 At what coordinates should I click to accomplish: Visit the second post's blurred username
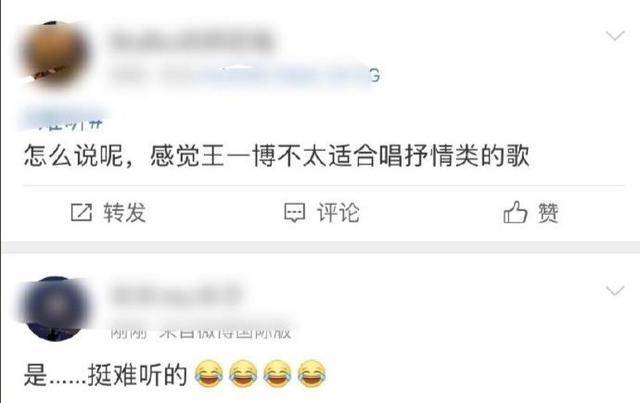click(176, 295)
